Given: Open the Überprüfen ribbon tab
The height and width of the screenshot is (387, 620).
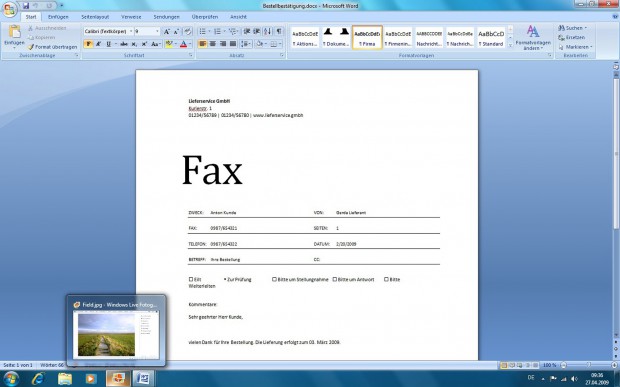Looking at the screenshot, I should click(x=204, y=17).
